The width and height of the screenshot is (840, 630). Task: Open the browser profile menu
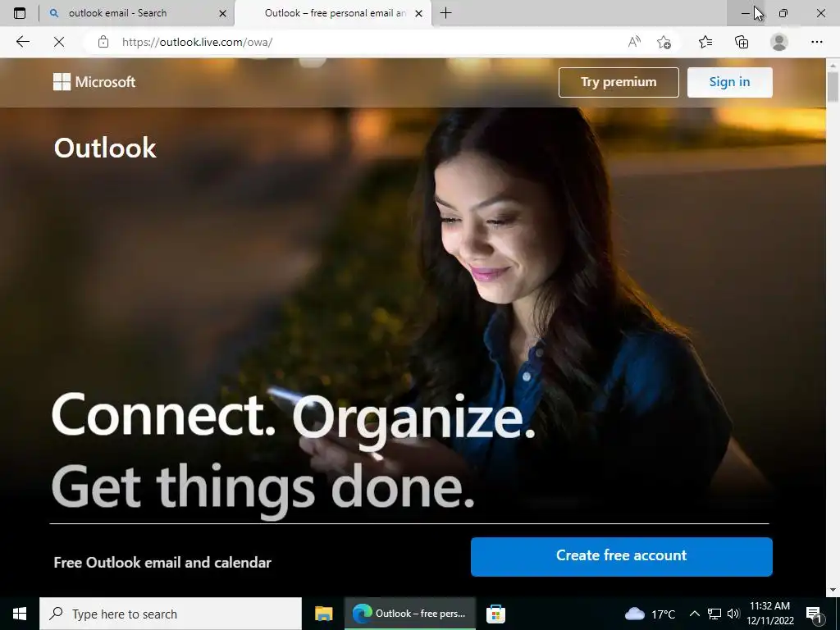779,42
